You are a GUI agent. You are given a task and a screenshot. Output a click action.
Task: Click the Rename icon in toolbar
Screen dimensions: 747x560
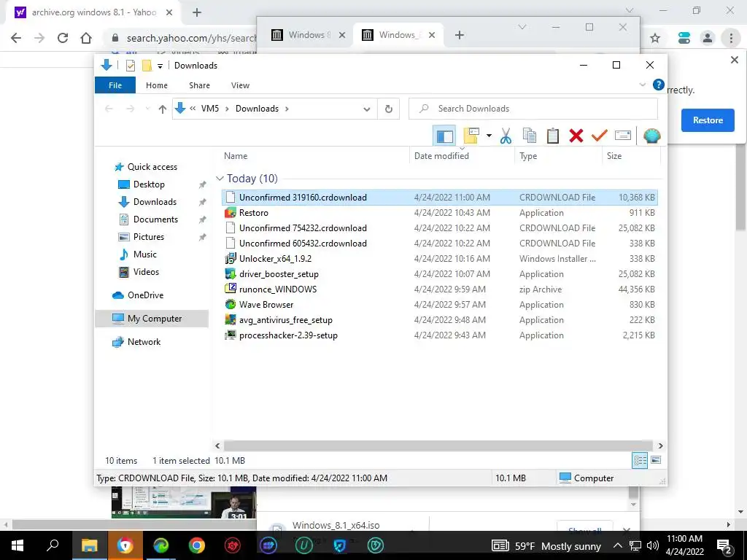623,136
